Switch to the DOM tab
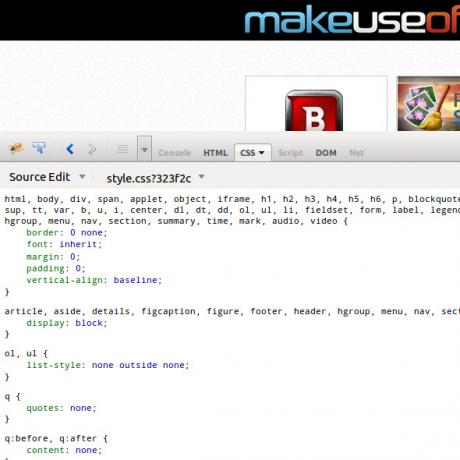 pyautogui.click(x=326, y=153)
